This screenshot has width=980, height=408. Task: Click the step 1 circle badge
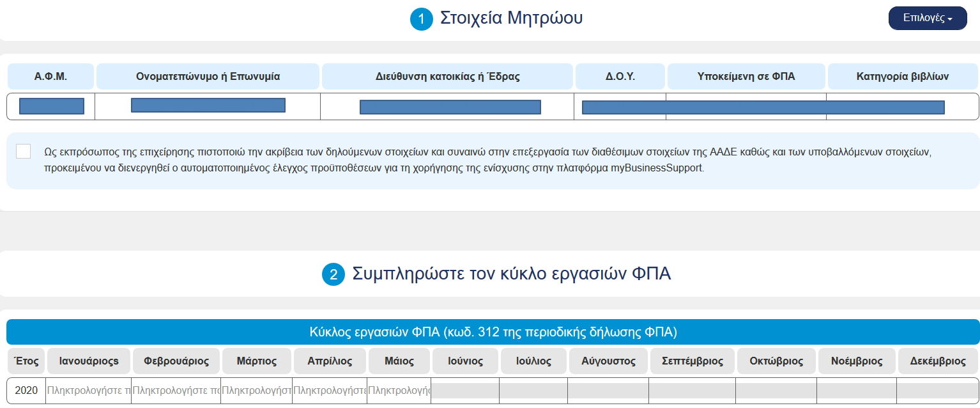pos(421,19)
